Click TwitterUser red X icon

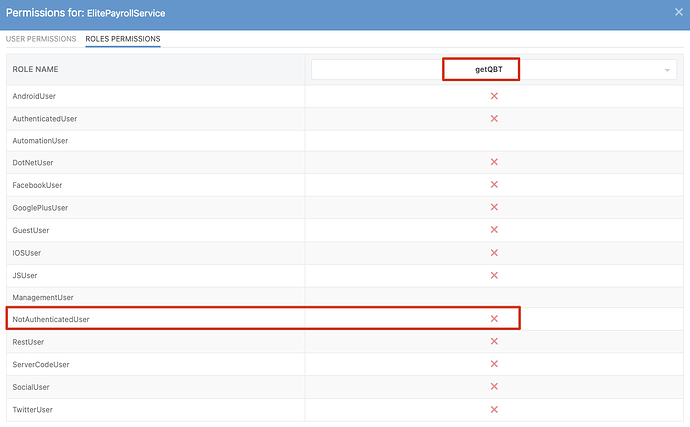click(x=494, y=409)
